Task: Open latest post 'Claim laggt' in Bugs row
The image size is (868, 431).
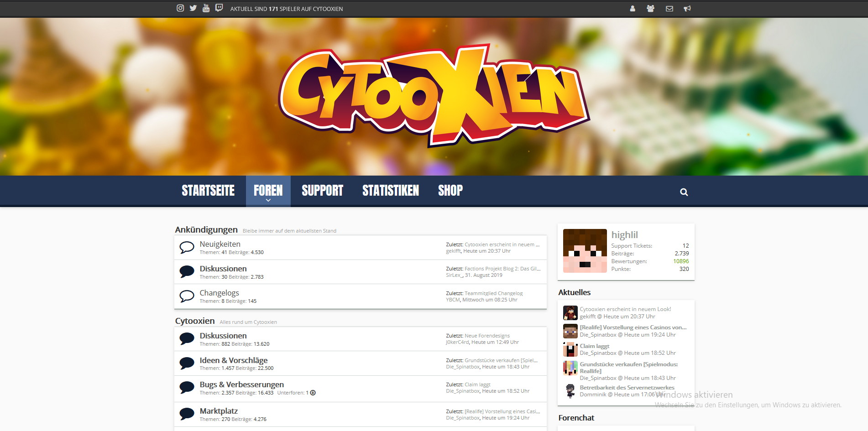Action: click(x=477, y=384)
